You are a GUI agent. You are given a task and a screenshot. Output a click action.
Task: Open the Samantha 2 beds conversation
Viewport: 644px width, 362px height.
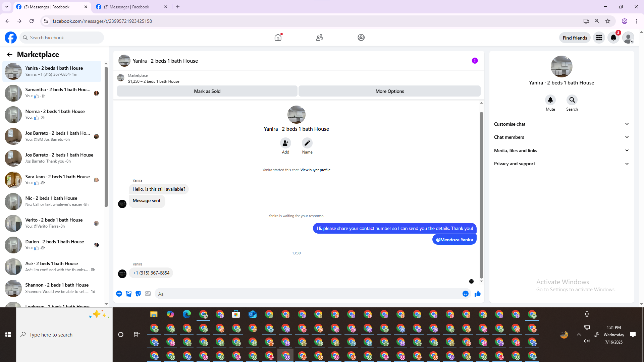52,93
